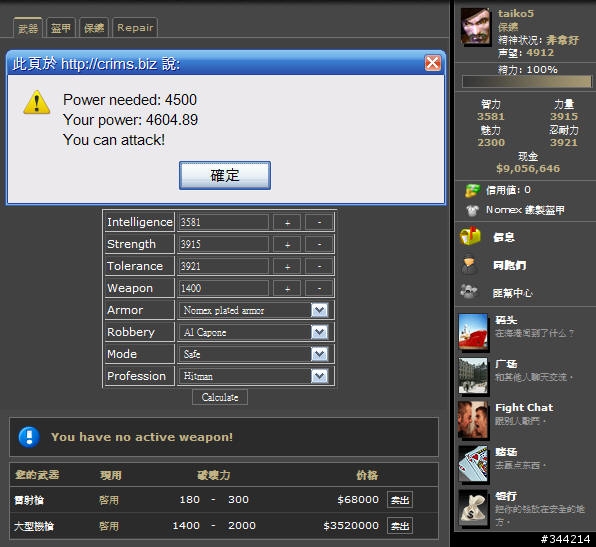The image size is (596, 547).
Task: Open the mailbox messages icon
Action: [x=470, y=236]
